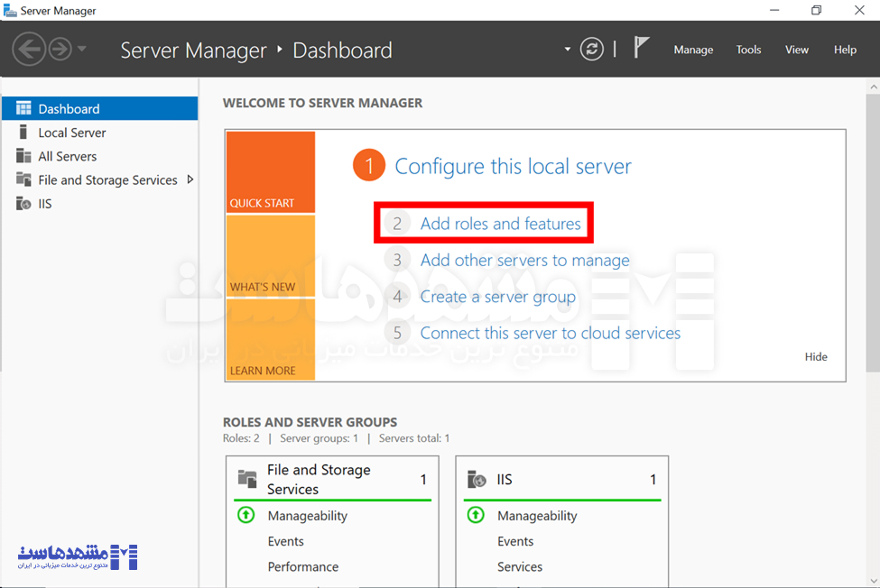Click Add roles and features link
Screen dimensions: 880x588
(501, 224)
